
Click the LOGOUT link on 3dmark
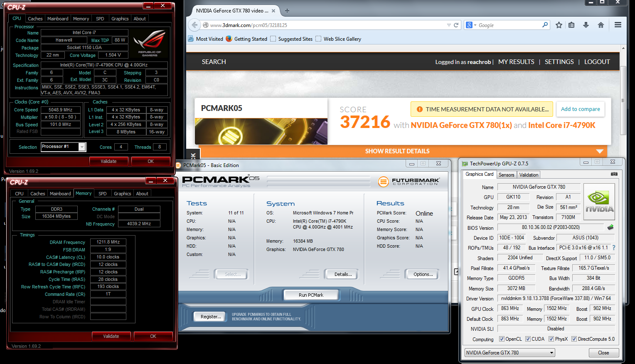(597, 61)
